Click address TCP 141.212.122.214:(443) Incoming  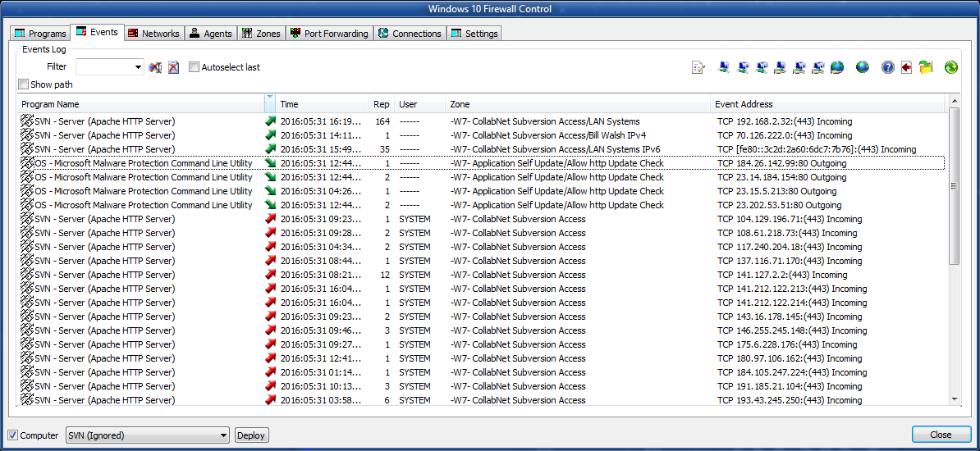[x=792, y=303]
